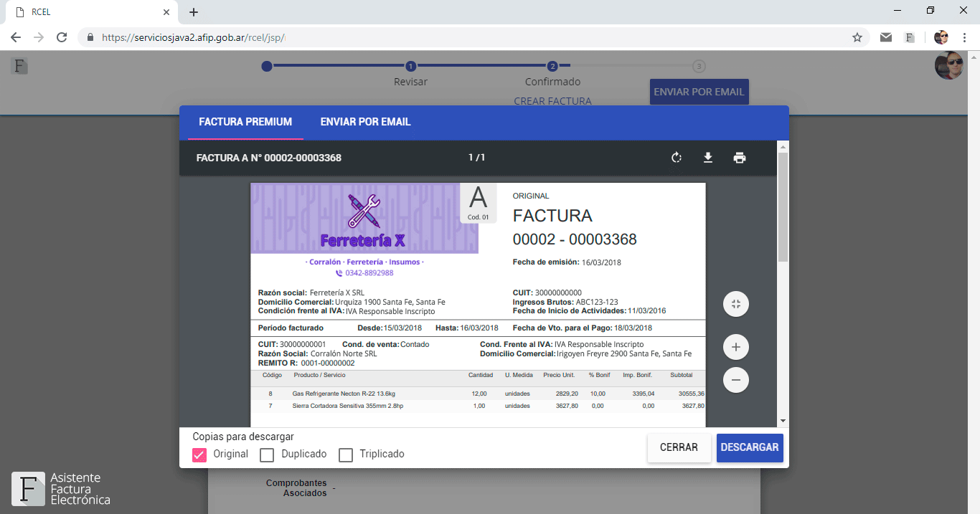
Task: Expand the Comprobantes Asociados section
Action: point(296,487)
